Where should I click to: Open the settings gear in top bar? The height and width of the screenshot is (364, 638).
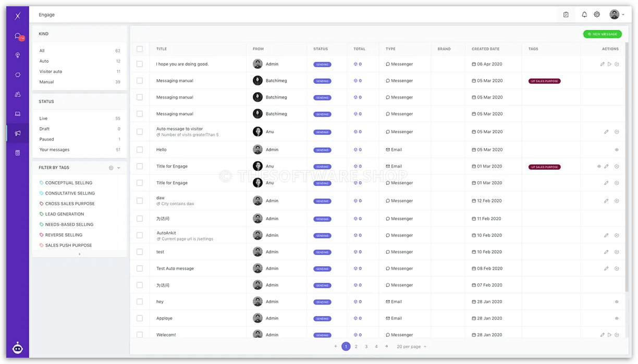(x=597, y=15)
